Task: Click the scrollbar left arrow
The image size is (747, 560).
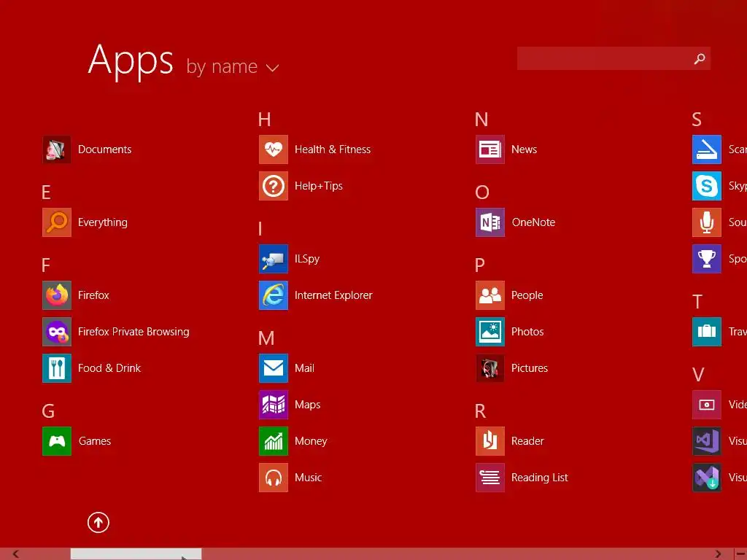Action: tap(16, 554)
